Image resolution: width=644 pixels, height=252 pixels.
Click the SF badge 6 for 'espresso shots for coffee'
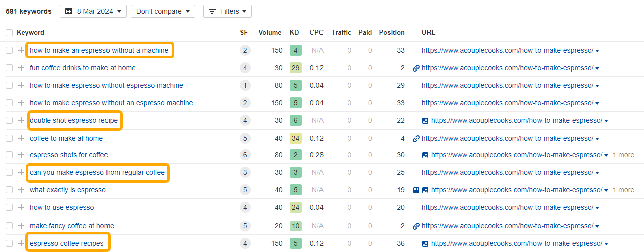click(x=245, y=155)
